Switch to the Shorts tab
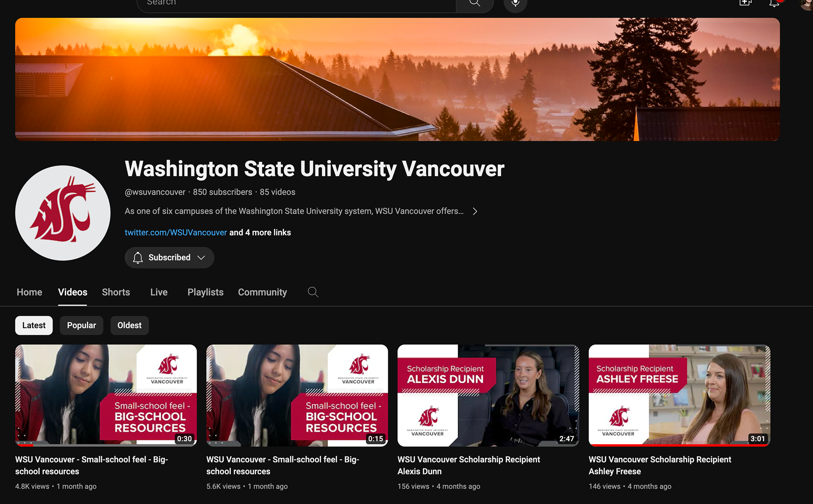 [116, 292]
